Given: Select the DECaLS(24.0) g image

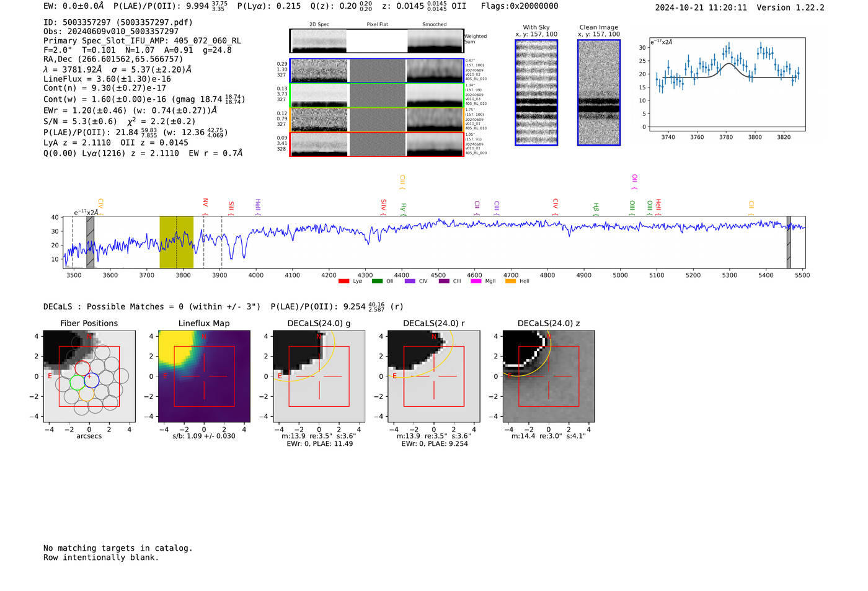Looking at the screenshot, I should coord(319,376).
